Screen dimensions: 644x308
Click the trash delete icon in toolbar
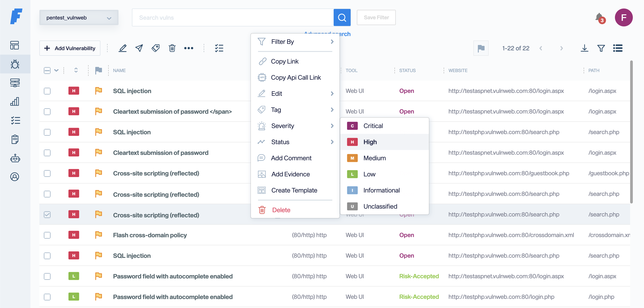(x=172, y=48)
